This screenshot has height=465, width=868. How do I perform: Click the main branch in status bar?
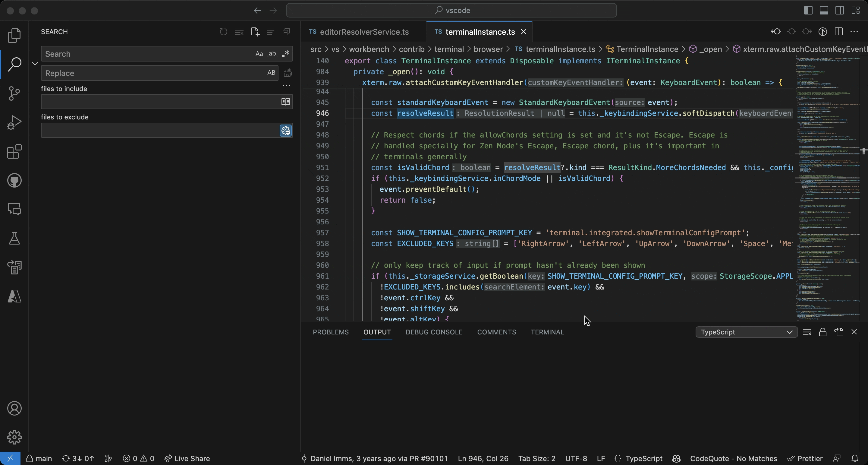click(39, 458)
